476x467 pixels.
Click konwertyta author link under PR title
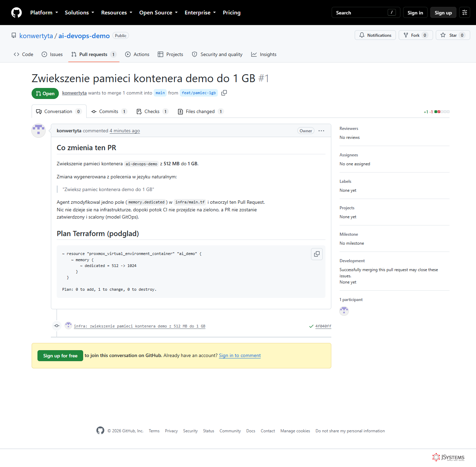[x=74, y=93]
